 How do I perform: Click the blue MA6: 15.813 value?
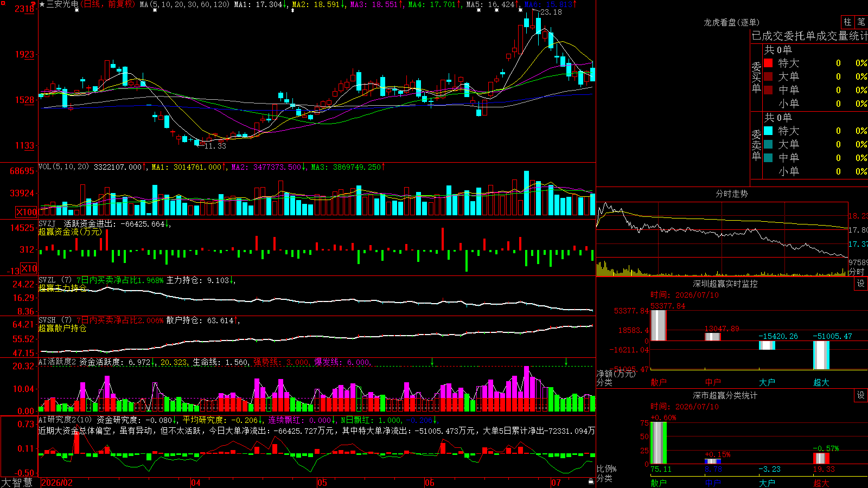point(548,4)
